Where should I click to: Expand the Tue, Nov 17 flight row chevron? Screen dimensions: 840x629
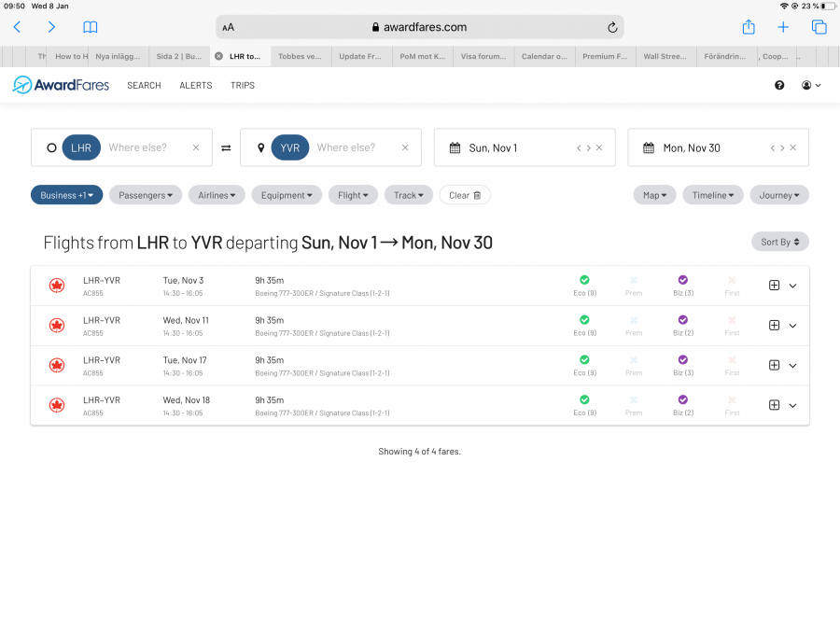click(x=792, y=366)
